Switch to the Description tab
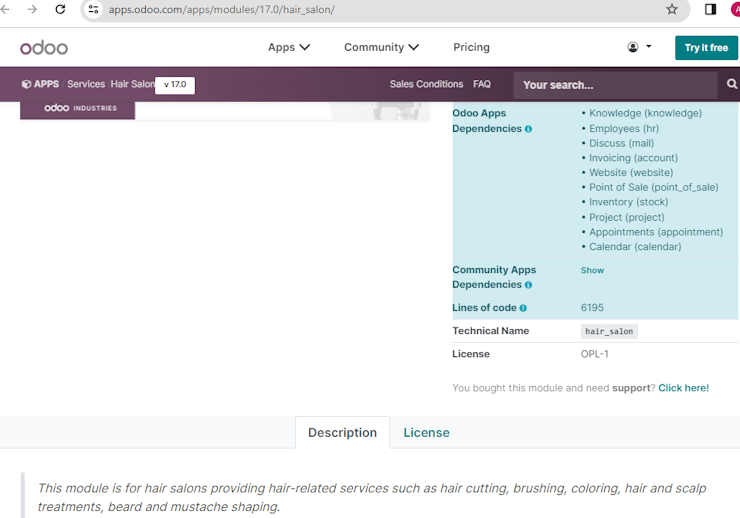Viewport: 740px width, 518px height. (343, 433)
